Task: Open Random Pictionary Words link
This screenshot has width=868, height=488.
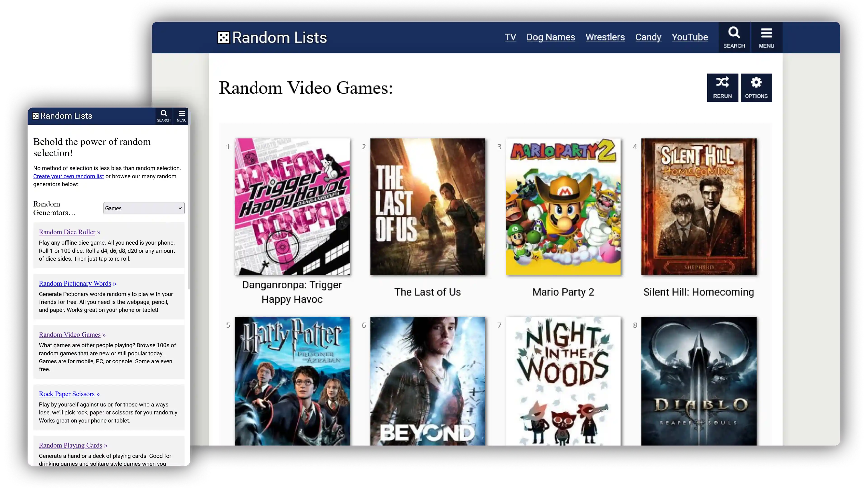Action: (x=75, y=283)
